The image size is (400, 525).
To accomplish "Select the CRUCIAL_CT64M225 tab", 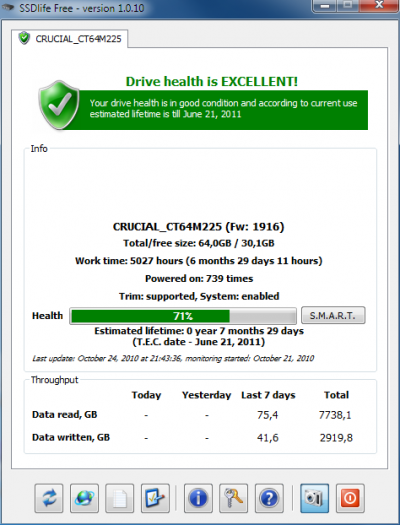I will coord(70,39).
